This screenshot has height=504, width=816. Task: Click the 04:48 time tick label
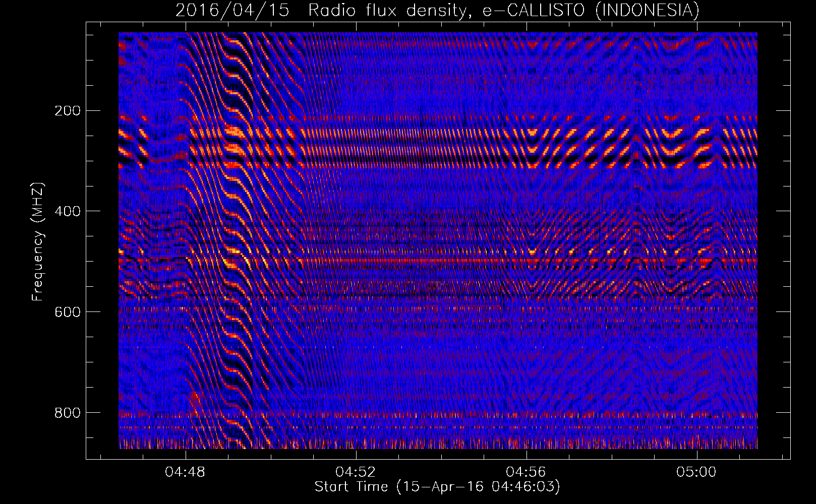185,472
